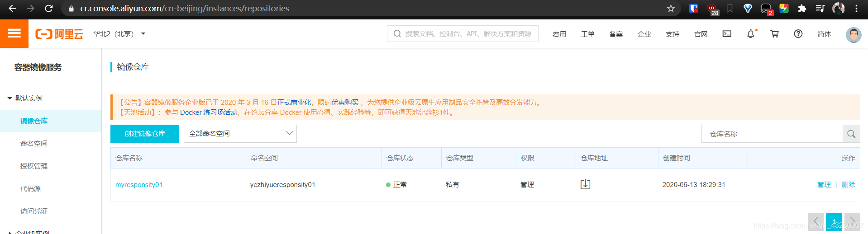Open the orange hamburger menu
Viewport: 868px width, 234px height.
pos(14,33)
